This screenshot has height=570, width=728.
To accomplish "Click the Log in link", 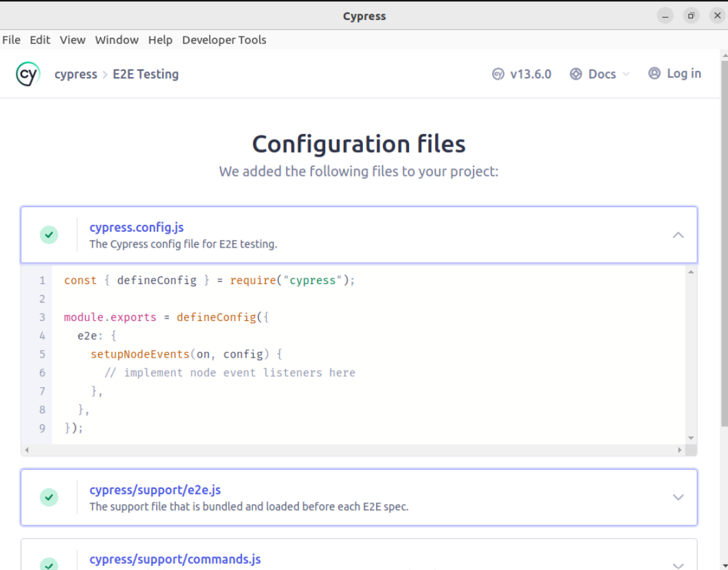I will coord(683,74).
